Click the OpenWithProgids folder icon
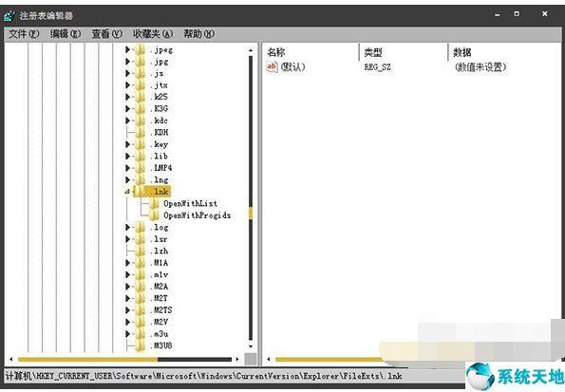 coord(154,215)
